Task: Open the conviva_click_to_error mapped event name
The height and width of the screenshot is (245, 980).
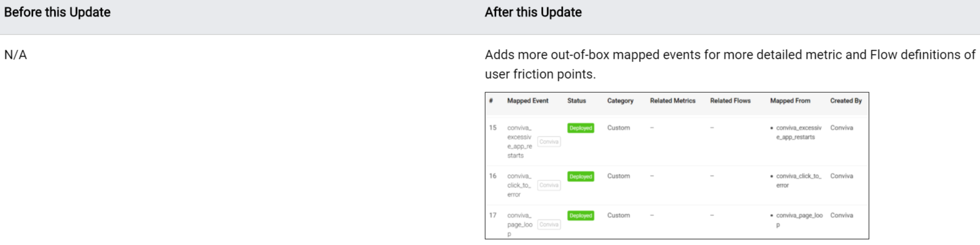Action: point(519,185)
